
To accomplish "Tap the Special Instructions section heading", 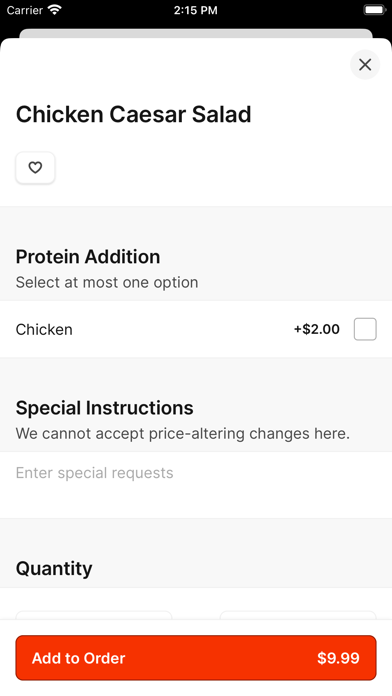I will pos(105,408).
